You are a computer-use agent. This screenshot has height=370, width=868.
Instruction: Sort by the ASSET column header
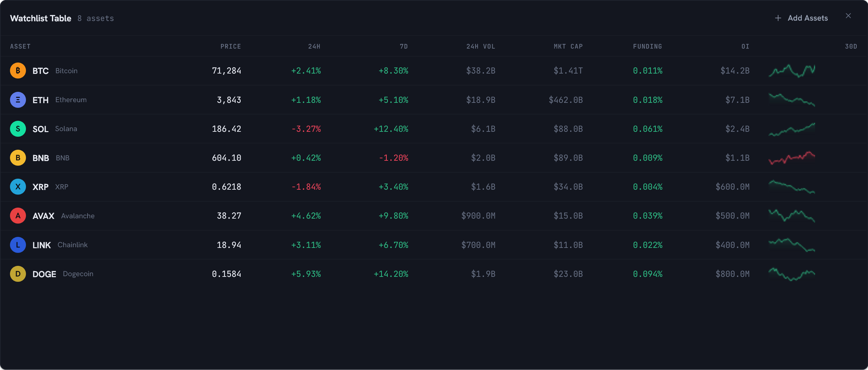point(20,47)
